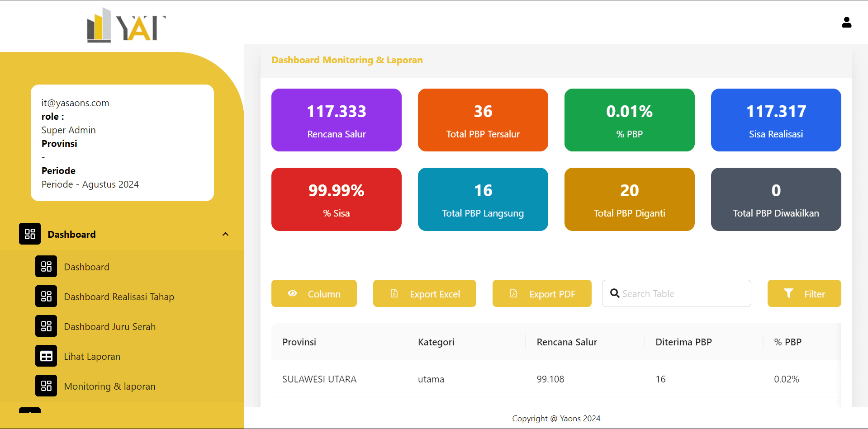
Task: Open Dashboard Realisasi Tahap menu item
Action: (119, 297)
